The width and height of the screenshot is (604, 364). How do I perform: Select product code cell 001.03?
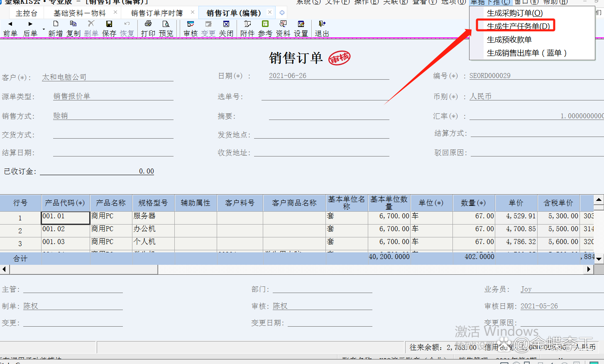coord(66,243)
